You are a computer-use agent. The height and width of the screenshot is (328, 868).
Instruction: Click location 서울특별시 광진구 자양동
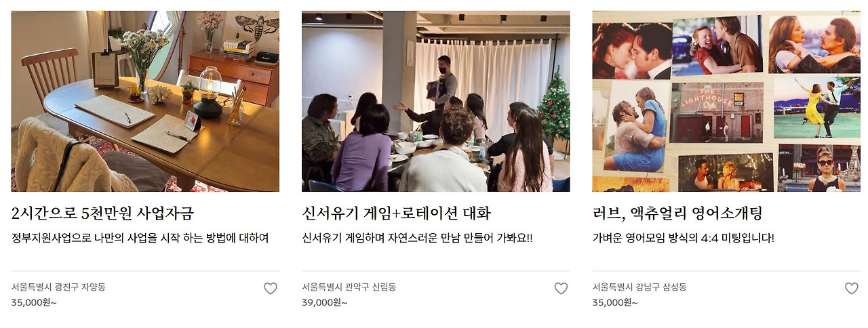click(58, 287)
